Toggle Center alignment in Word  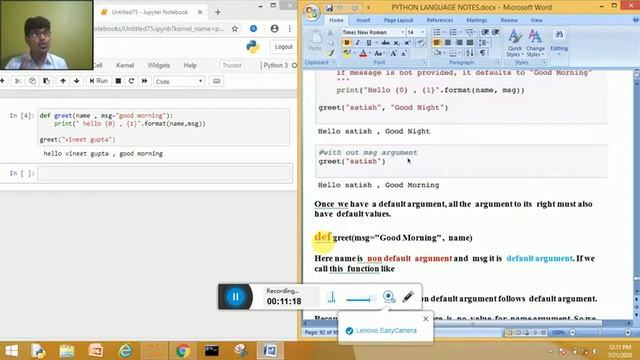448,42
